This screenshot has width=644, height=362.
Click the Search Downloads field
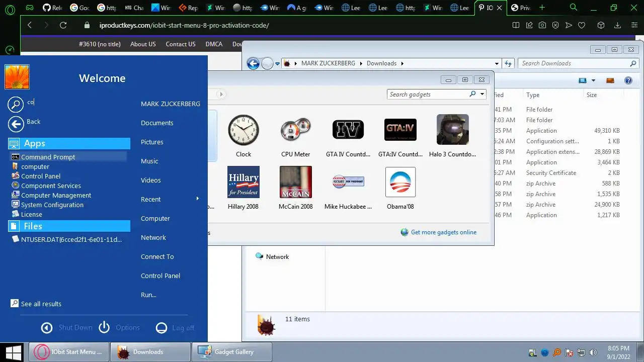574,63
